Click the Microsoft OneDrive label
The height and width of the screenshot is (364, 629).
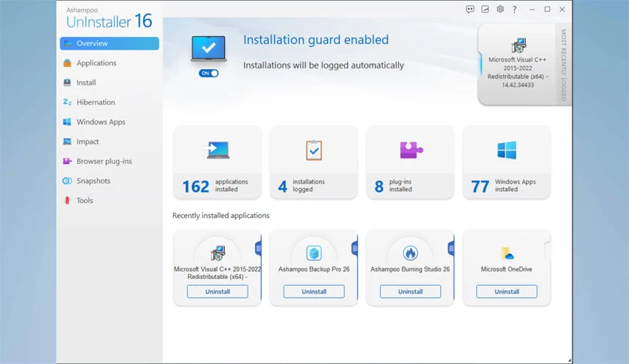tap(506, 269)
